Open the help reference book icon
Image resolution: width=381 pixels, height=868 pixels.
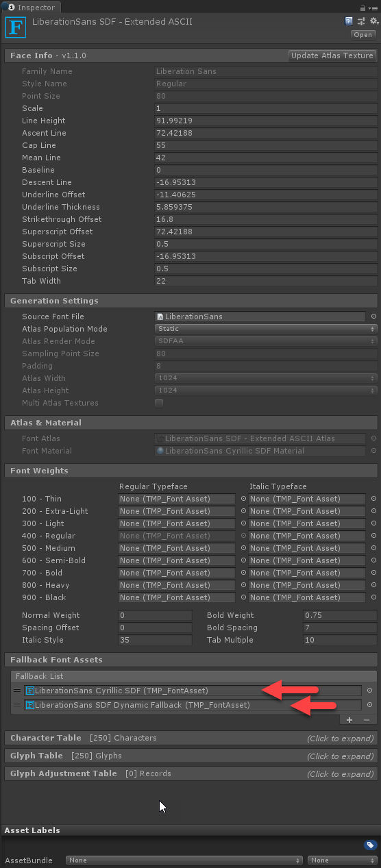coord(349,21)
